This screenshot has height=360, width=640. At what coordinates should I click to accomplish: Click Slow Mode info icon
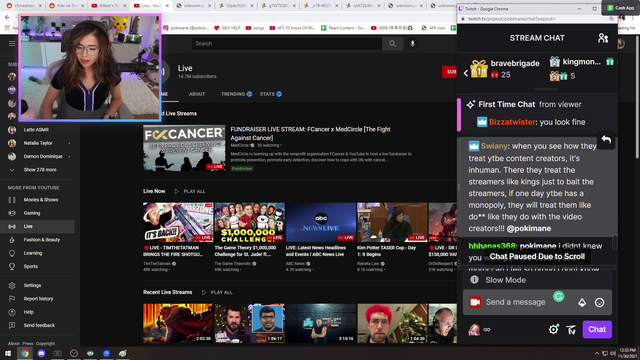pyautogui.click(x=474, y=280)
